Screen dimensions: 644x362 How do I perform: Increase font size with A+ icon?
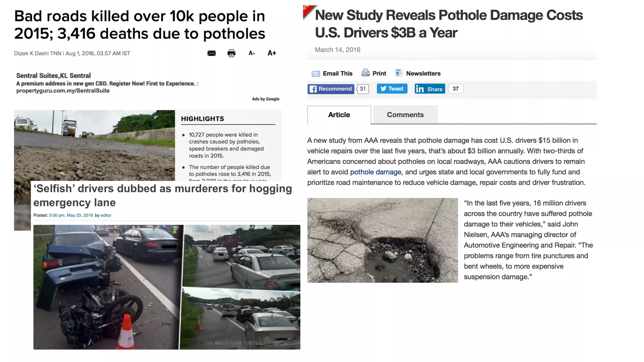tap(272, 53)
